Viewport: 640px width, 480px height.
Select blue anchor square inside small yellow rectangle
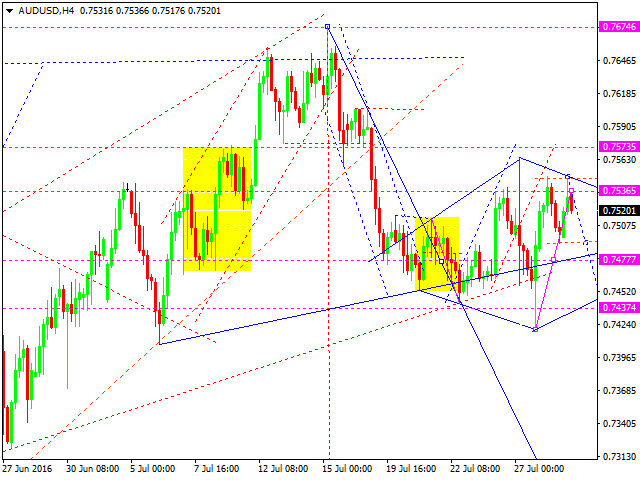click(x=441, y=262)
